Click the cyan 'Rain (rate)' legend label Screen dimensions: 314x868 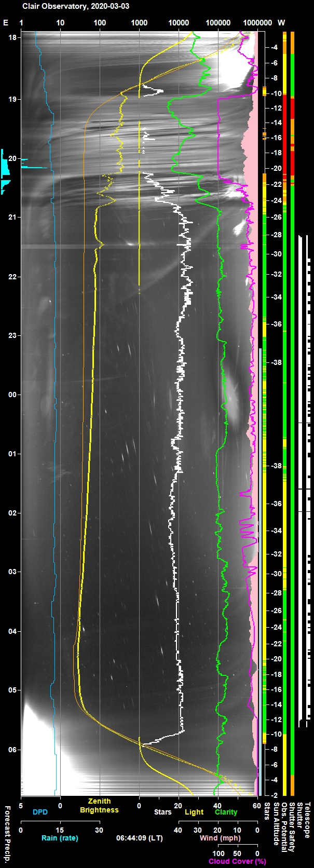pos(60,837)
